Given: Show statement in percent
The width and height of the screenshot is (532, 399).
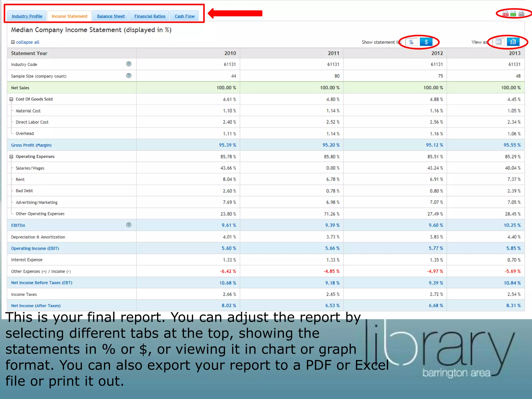Looking at the screenshot, I should [411, 42].
